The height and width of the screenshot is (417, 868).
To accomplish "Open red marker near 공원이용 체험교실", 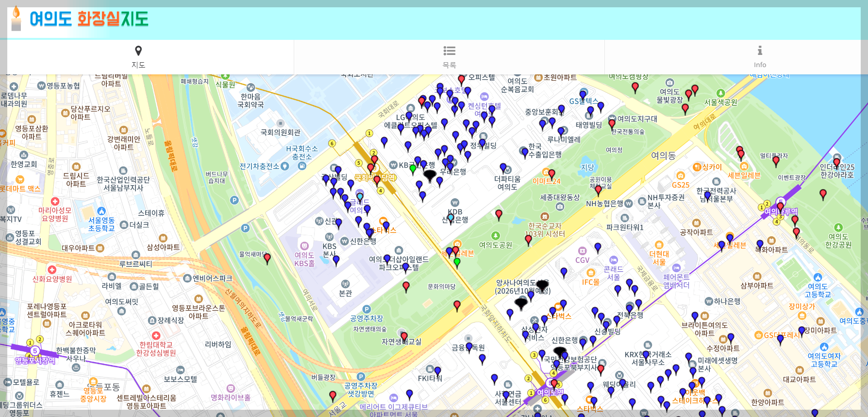I will [599, 191].
